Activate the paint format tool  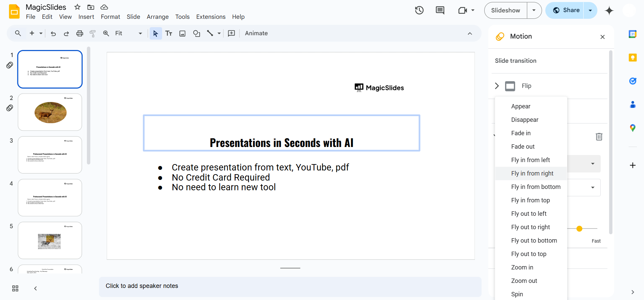tap(93, 33)
